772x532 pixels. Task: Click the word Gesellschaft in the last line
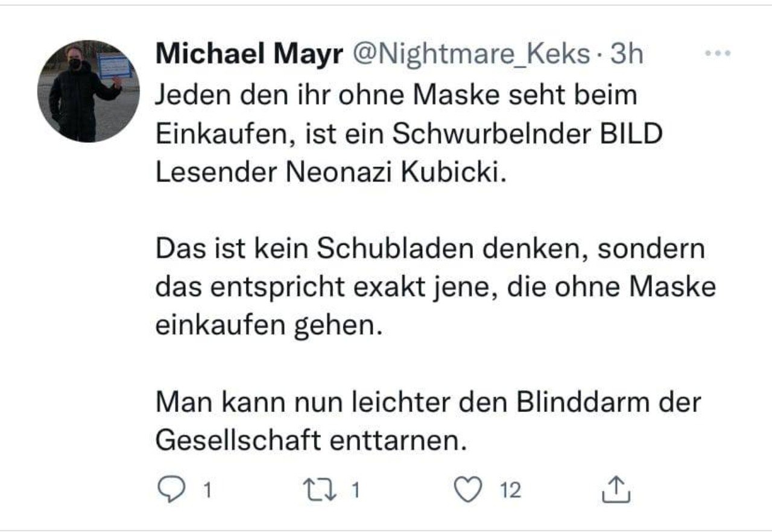pyautogui.click(x=238, y=442)
